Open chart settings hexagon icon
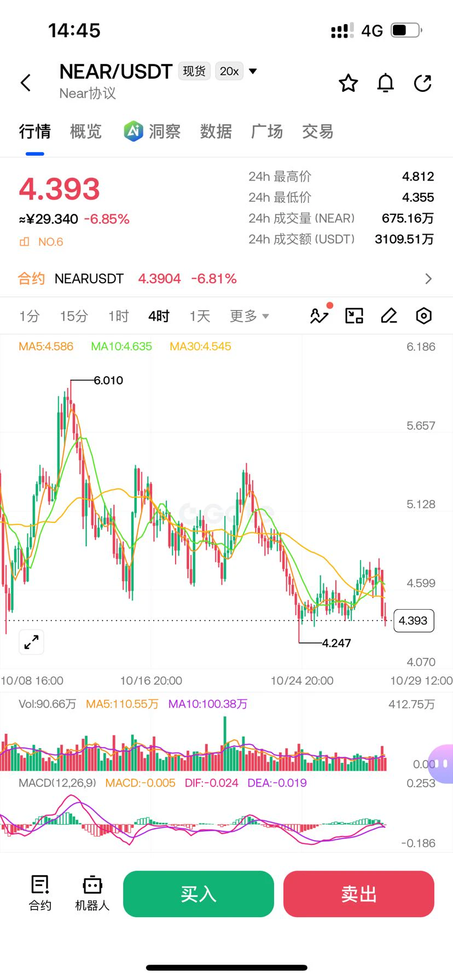This screenshot has width=453, height=980. tap(423, 316)
